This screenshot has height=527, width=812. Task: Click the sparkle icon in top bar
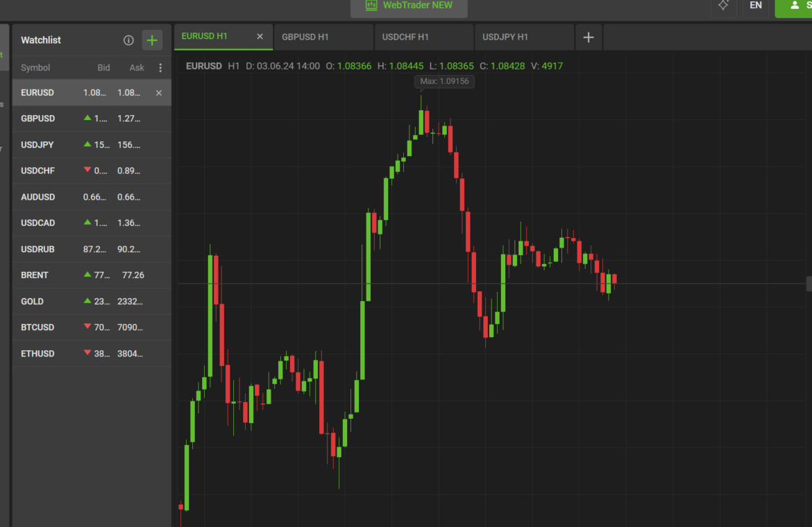pyautogui.click(x=723, y=6)
